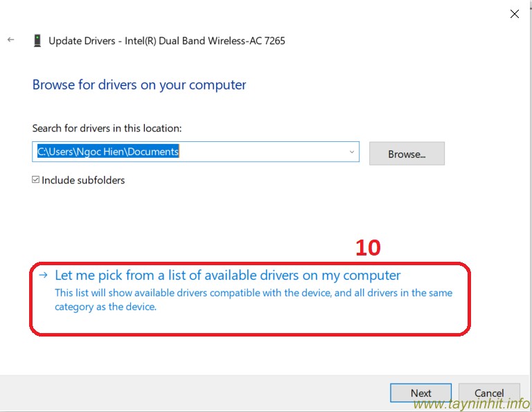This screenshot has height=412, width=532.
Task: Click empty space inside the location combo box
Action: (263, 152)
